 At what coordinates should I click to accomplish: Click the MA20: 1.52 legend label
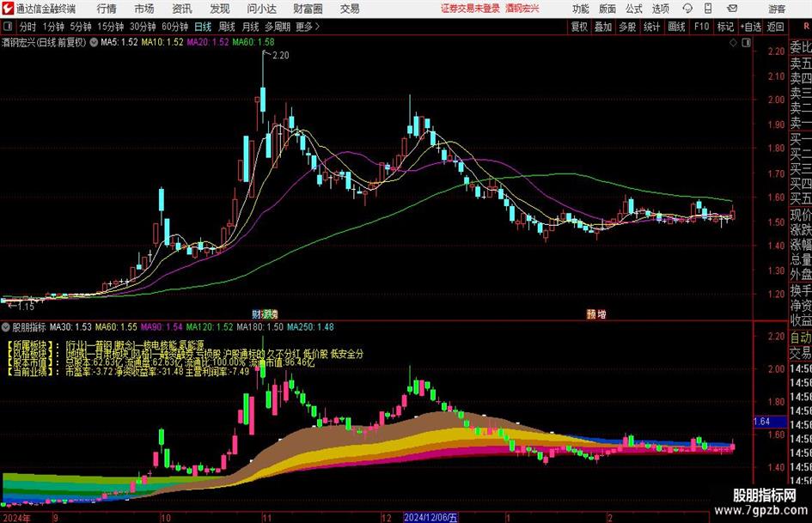(x=208, y=42)
